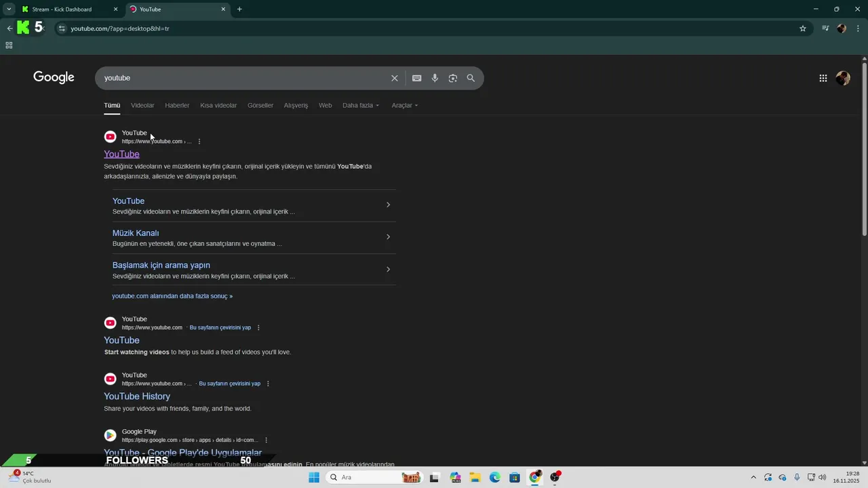
Task: Open the Chrome profile avatar in toolbar
Action: coord(842,28)
